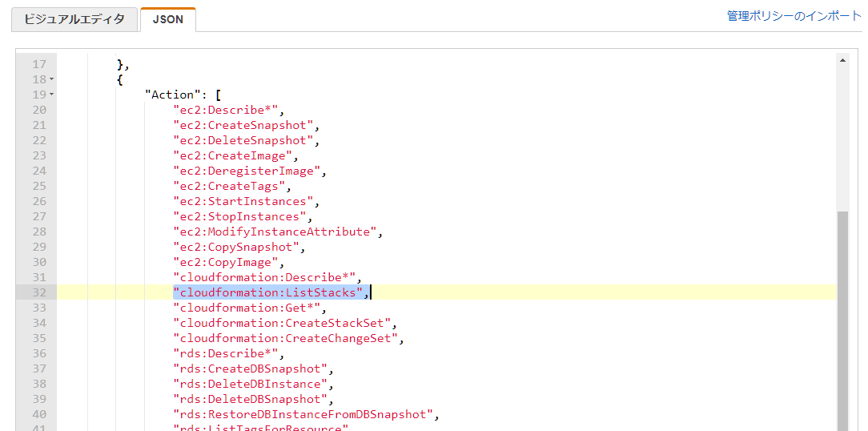The image size is (868, 431).
Task: Place cursor on "ec2:Describe*" entry
Action: click(x=228, y=110)
